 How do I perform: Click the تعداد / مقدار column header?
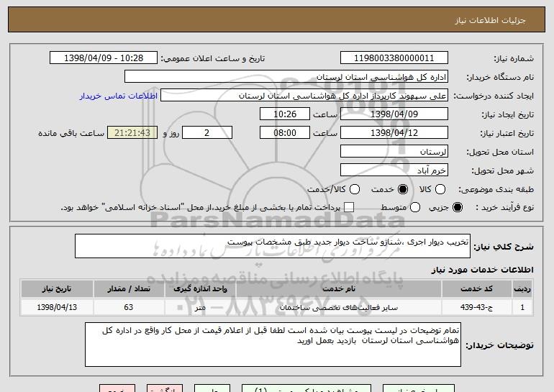[129, 289]
